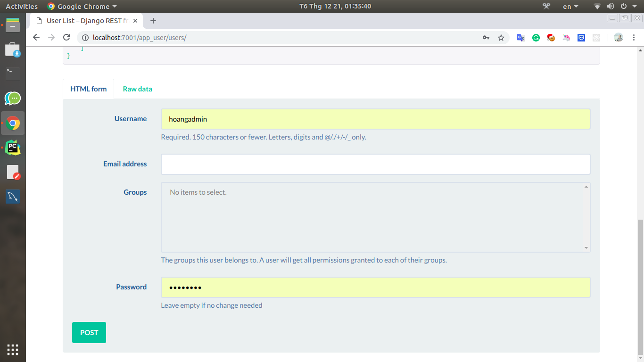644x362 pixels.
Task: Click the Groups label
Action: [135, 192]
